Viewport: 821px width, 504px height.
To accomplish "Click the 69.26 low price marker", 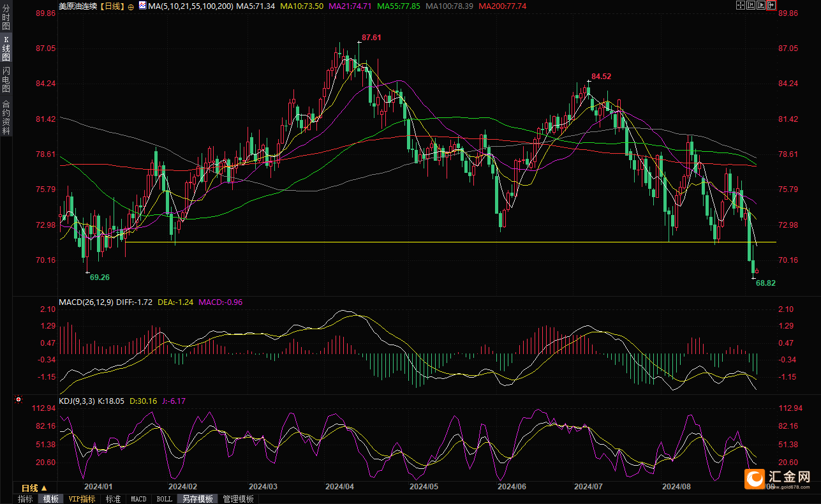I will pyautogui.click(x=100, y=278).
